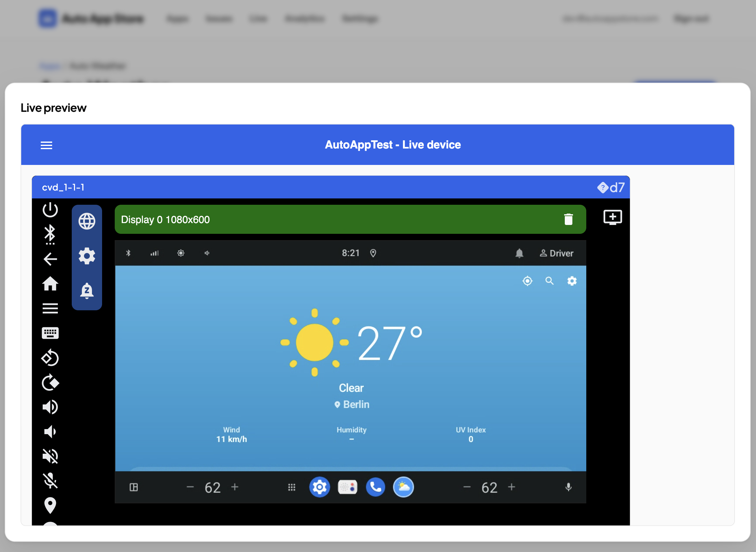Open the hamburger menu in AutoAppTest header

pos(46,145)
